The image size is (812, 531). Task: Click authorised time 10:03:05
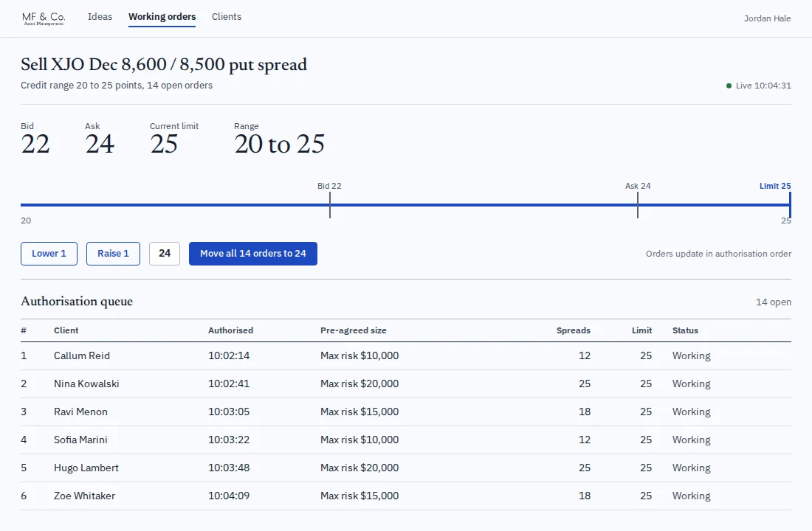(229, 412)
